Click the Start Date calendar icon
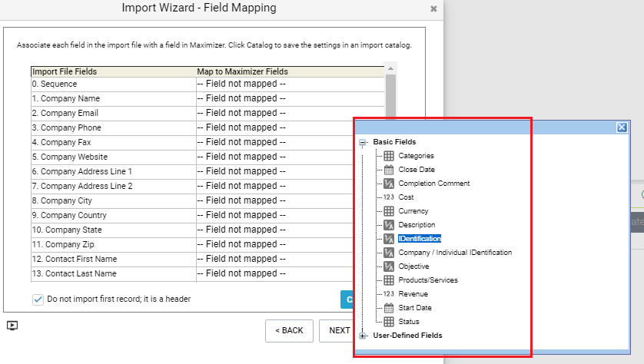The image size is (644, 364). click(389, 308)
